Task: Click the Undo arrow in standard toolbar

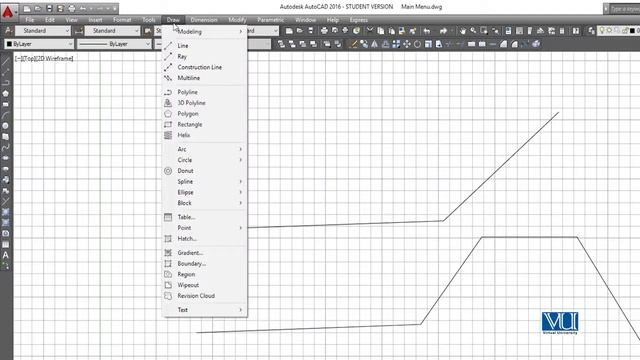Action: click(427, 31)
